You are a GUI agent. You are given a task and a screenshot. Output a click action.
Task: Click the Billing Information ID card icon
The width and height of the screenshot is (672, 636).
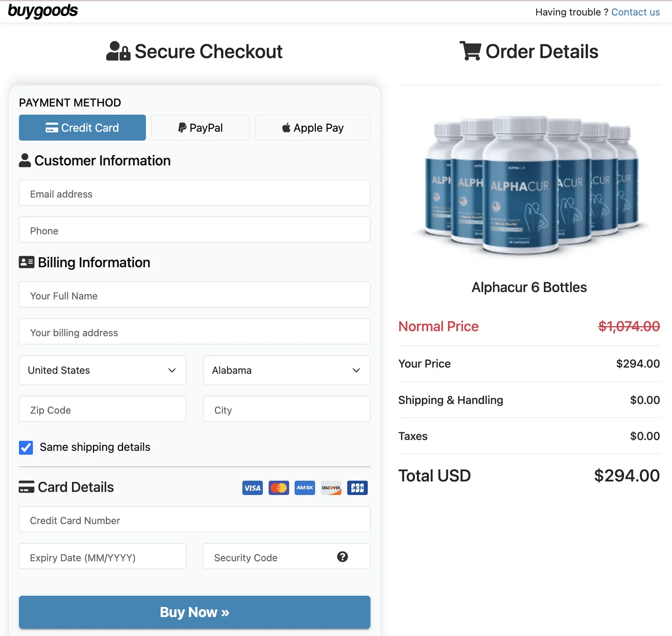click(26, 262)
